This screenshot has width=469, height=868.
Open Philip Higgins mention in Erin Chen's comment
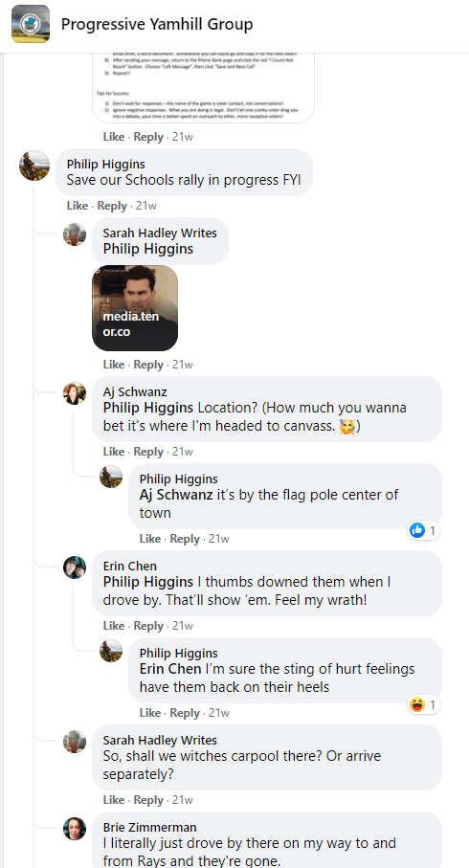(147, 582)
